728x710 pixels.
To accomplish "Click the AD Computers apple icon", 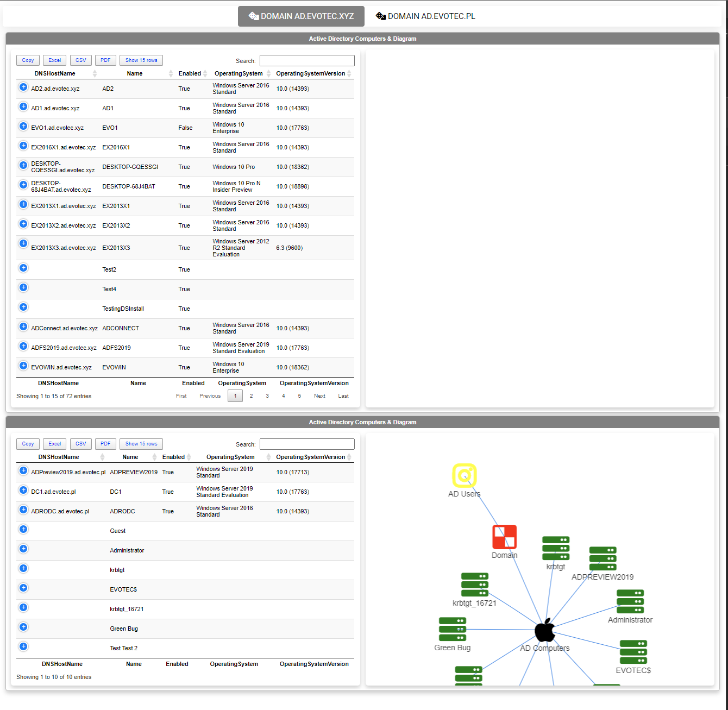I will [545, 631].
